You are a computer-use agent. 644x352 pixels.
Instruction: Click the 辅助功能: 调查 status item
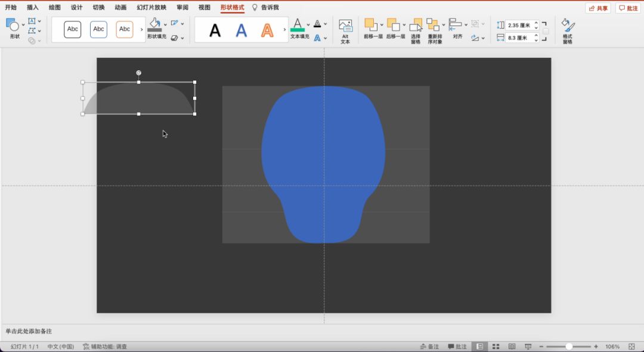[105, 347]
